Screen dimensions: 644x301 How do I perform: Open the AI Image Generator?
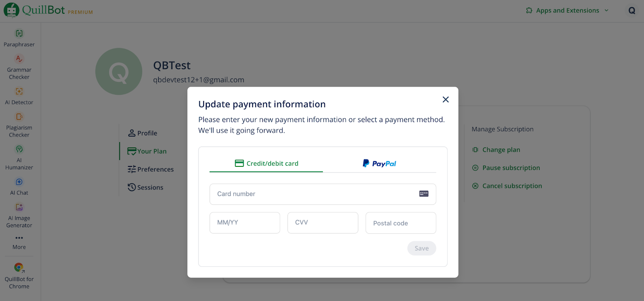[19, 216]
